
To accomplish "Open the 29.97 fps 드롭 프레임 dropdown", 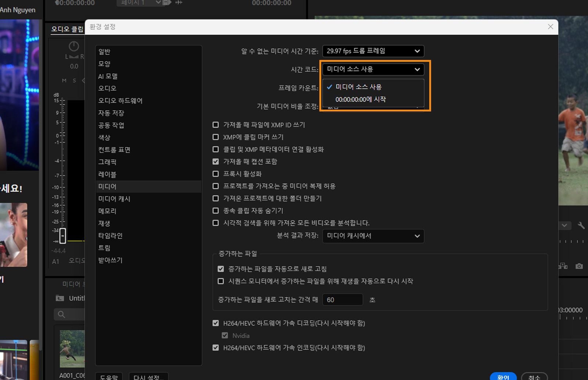I will click(373, 51).
